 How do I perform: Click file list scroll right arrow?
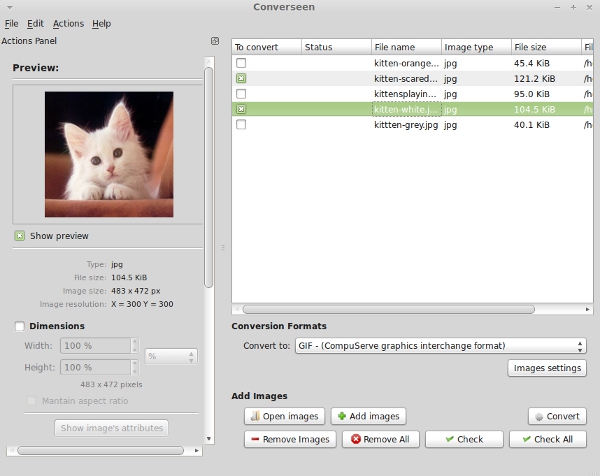(588, 309)
